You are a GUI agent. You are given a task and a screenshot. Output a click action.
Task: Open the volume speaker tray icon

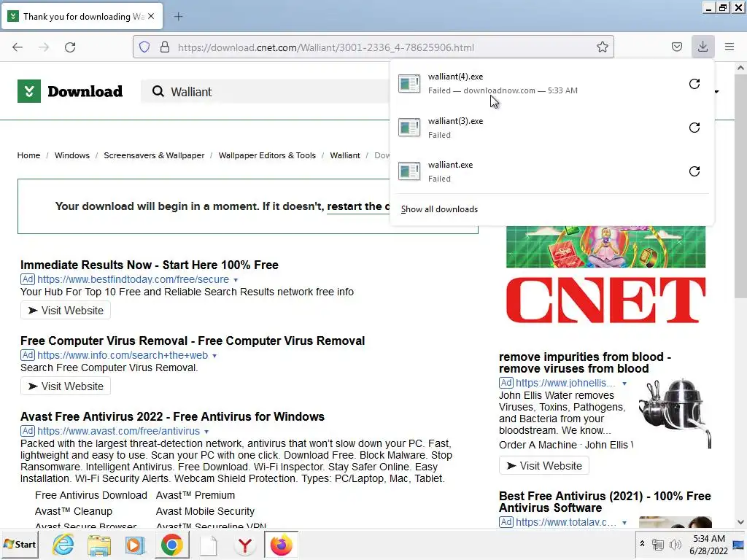pyautogui.click(x=675, y=544)
